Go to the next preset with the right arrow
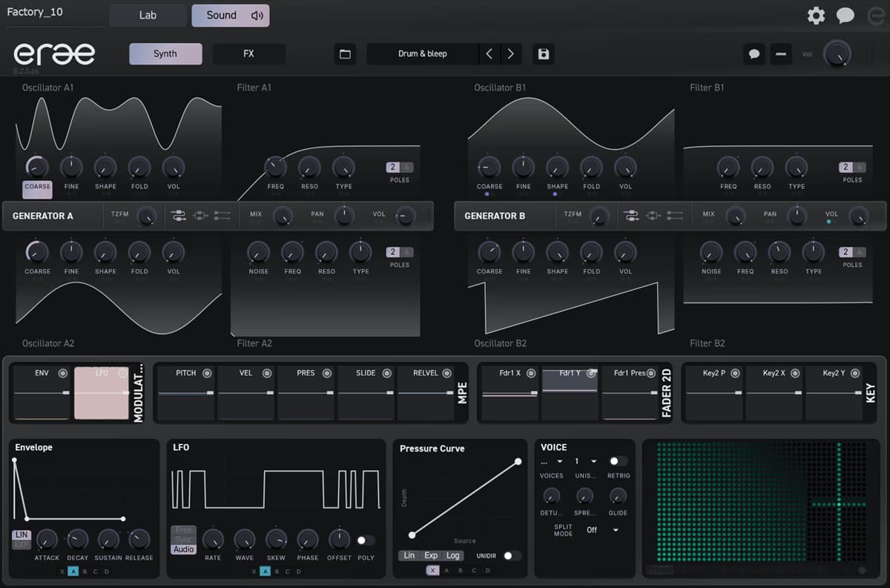890x588 pixels. [510, 54]
